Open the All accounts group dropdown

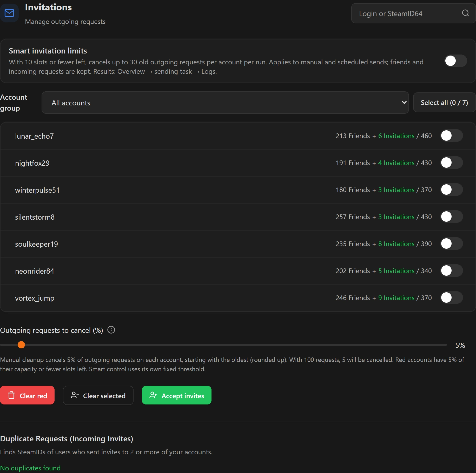pyautogui.click(x=225, y=103)
